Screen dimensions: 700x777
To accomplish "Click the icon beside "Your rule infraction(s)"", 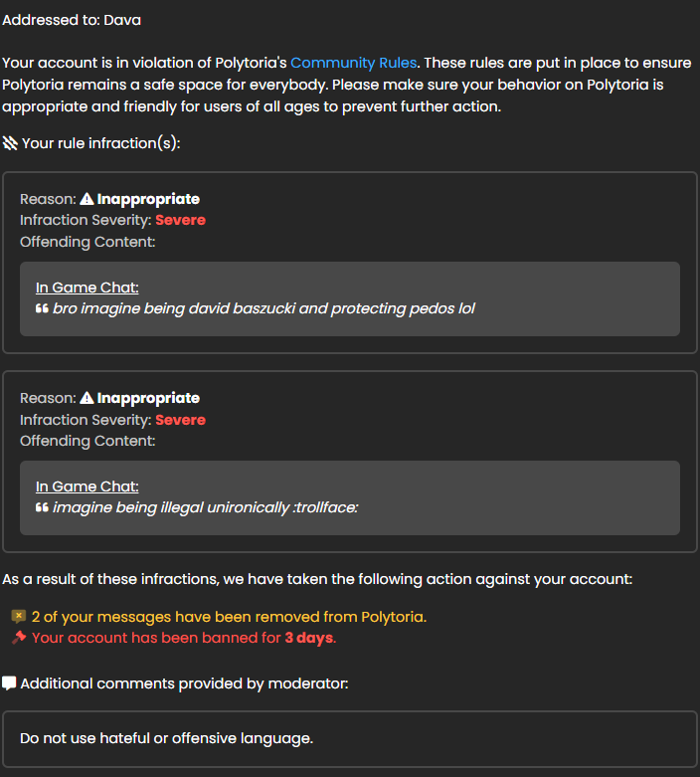I will (x=10, y=143).
